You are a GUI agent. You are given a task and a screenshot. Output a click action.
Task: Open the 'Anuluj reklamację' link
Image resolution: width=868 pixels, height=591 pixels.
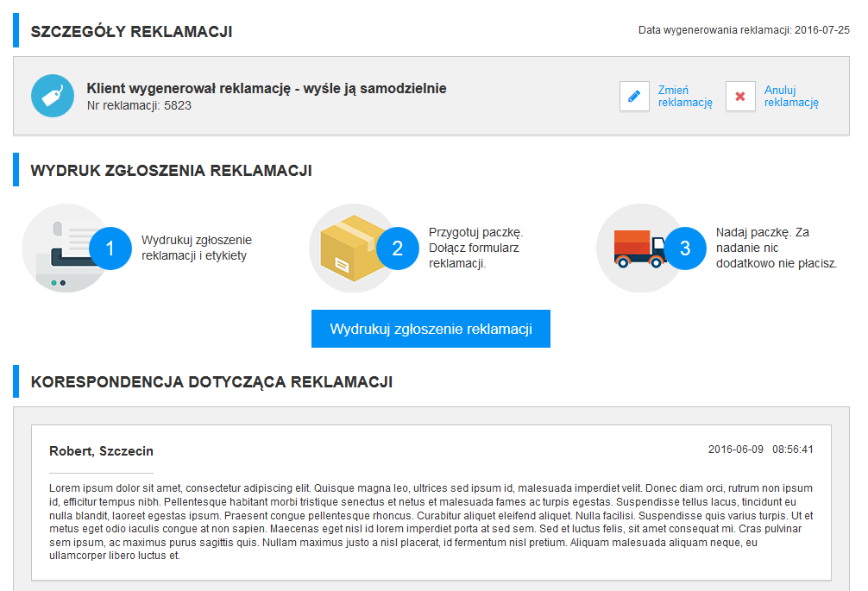tap(791, 96)
